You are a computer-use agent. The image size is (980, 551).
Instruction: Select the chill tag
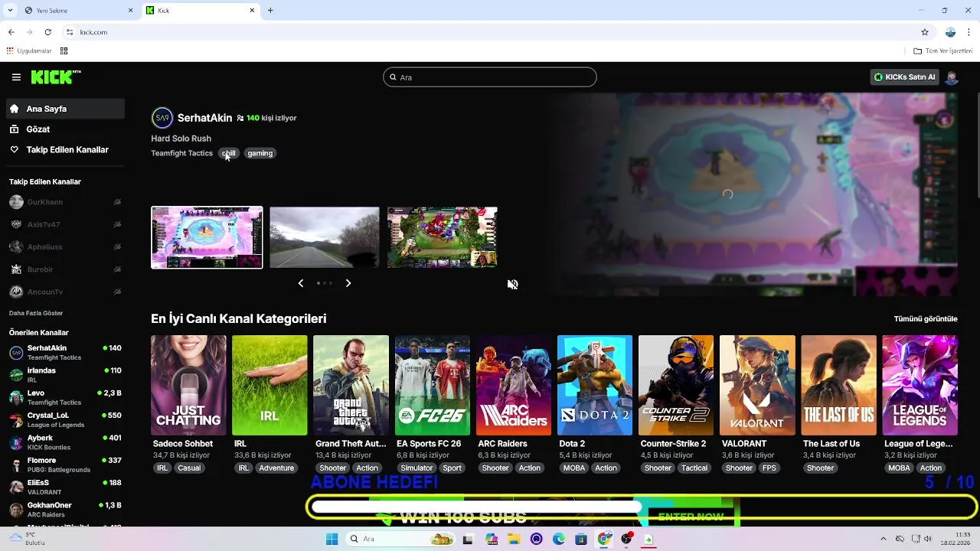tap(229, 153)
